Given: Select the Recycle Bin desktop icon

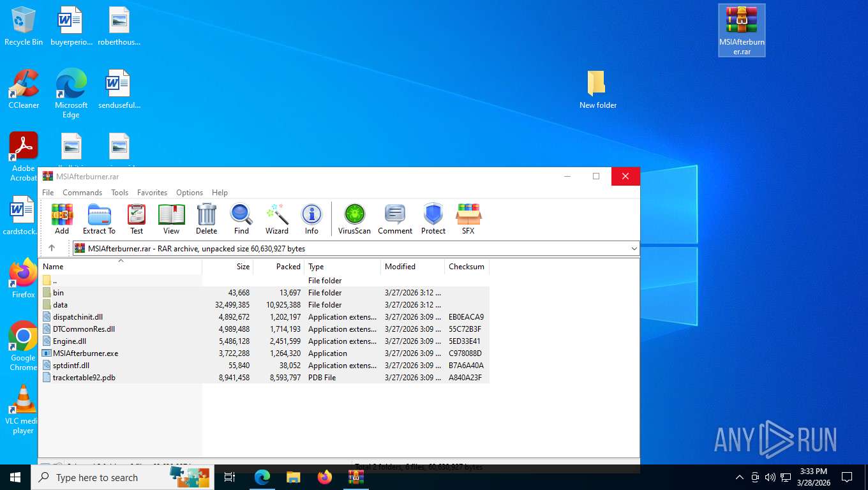Looking at the screenshot, I should [24, 26].
